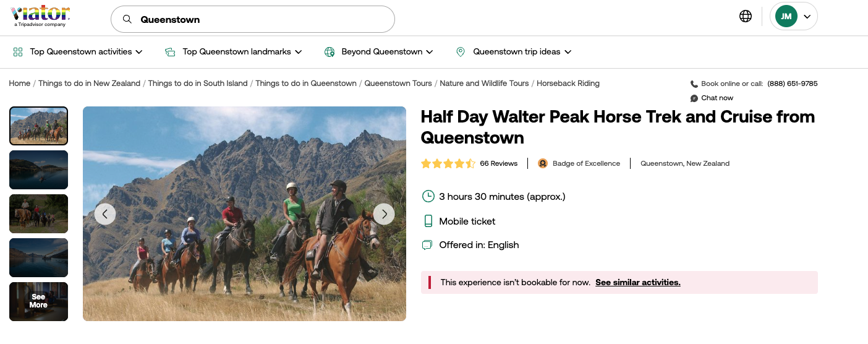The width and height of the screenshot is (868, 344).
Task: Expand Top Queenstown landmarks menu
Action: coord(234,52)
